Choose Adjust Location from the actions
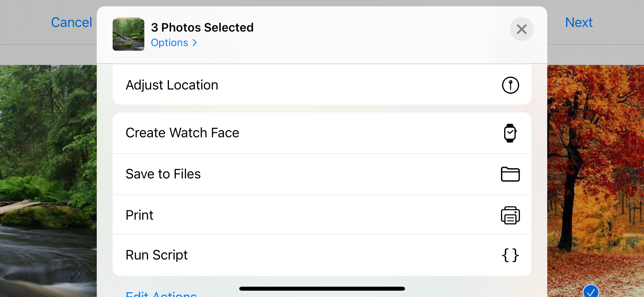 click(x=172, y=85)
